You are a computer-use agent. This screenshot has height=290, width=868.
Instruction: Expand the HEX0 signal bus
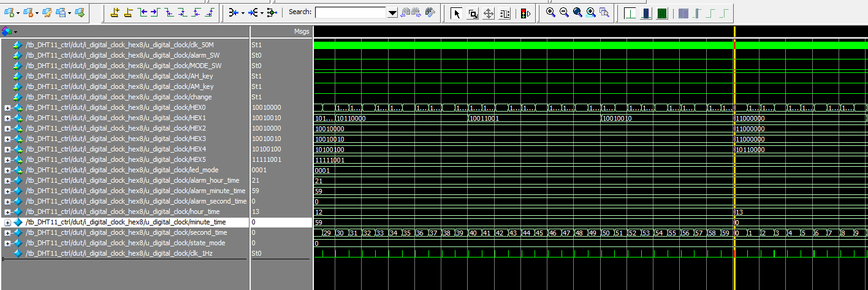point(7,107)
